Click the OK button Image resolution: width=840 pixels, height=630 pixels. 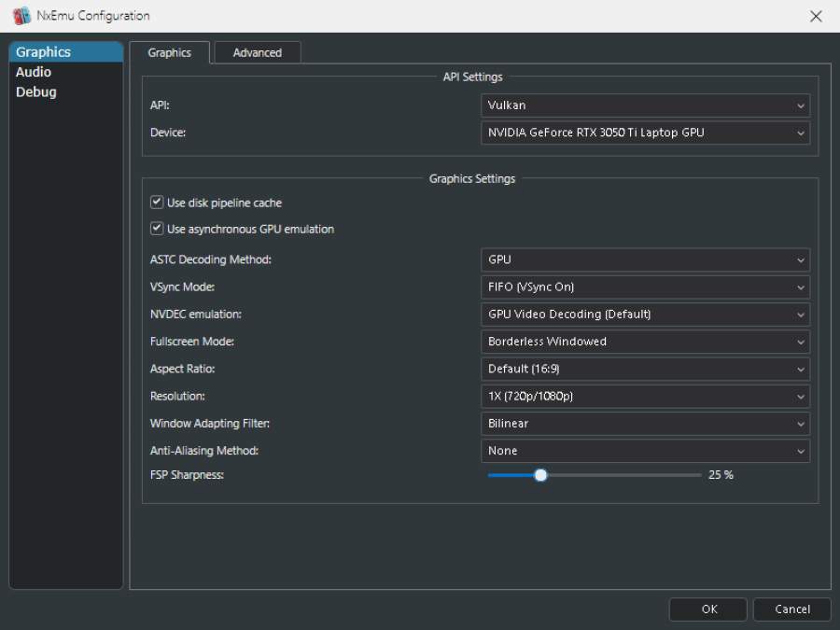pos(708,609)
